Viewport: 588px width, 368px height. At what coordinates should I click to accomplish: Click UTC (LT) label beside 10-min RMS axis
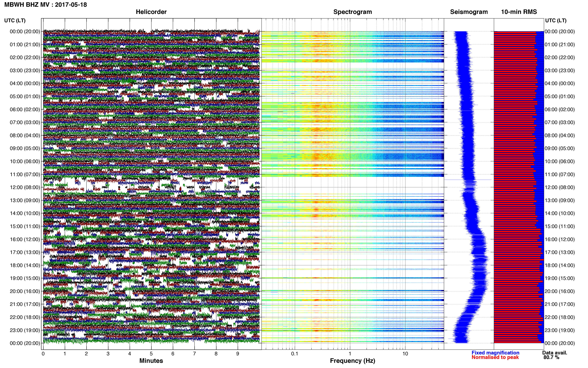[556, 20]
